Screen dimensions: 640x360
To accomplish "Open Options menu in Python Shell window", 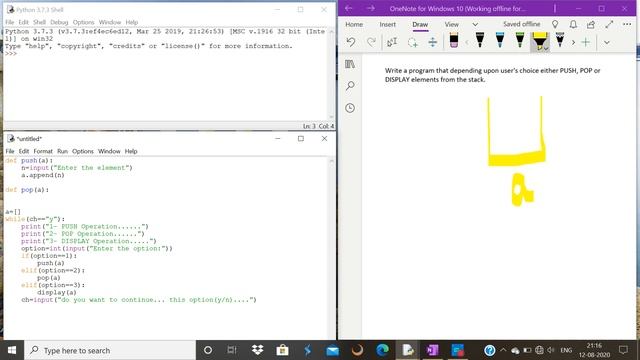I will [x=83, y=22].
